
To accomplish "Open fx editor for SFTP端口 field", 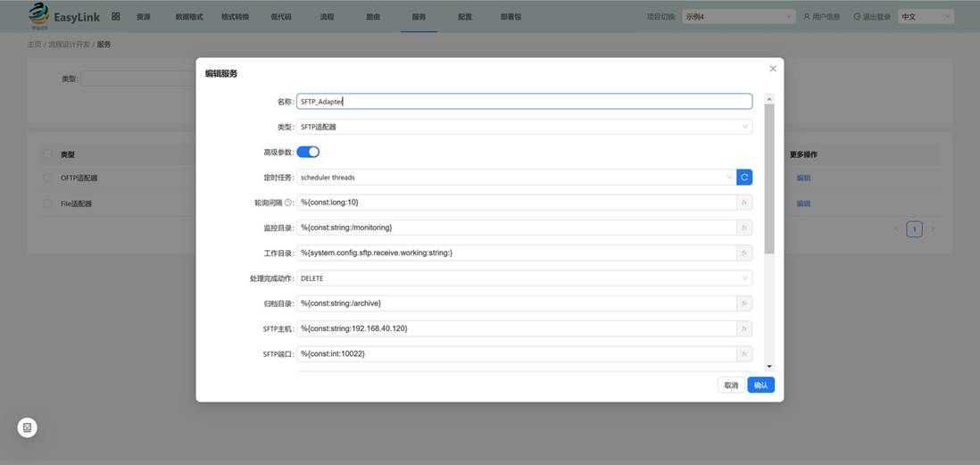I will 744,353.
